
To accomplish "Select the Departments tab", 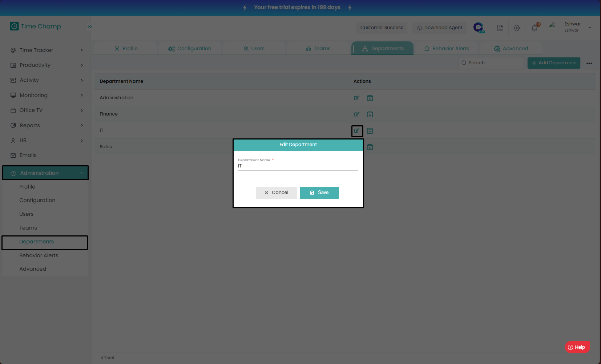I will point(383,48).
